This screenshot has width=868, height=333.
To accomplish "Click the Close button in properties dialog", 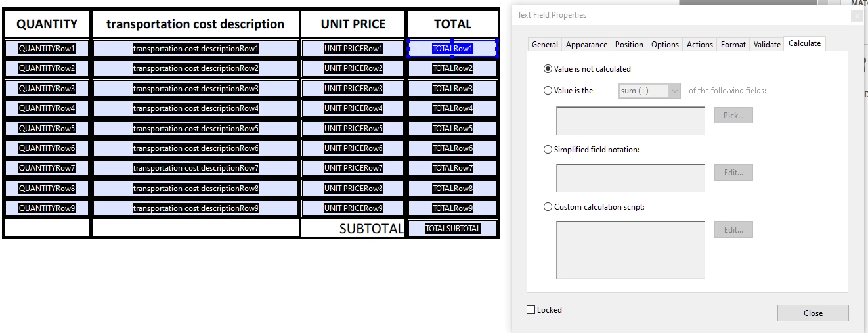I will coord(813,313).
